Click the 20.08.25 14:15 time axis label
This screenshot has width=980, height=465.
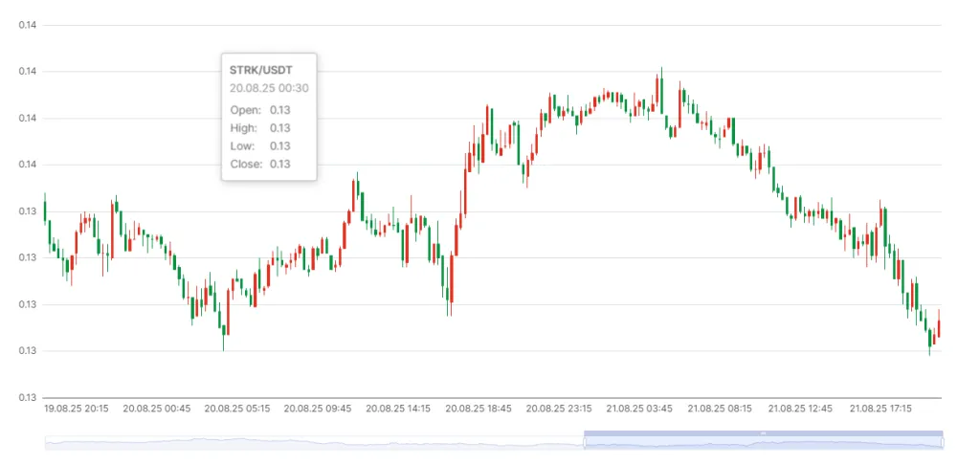click(398, 409)
